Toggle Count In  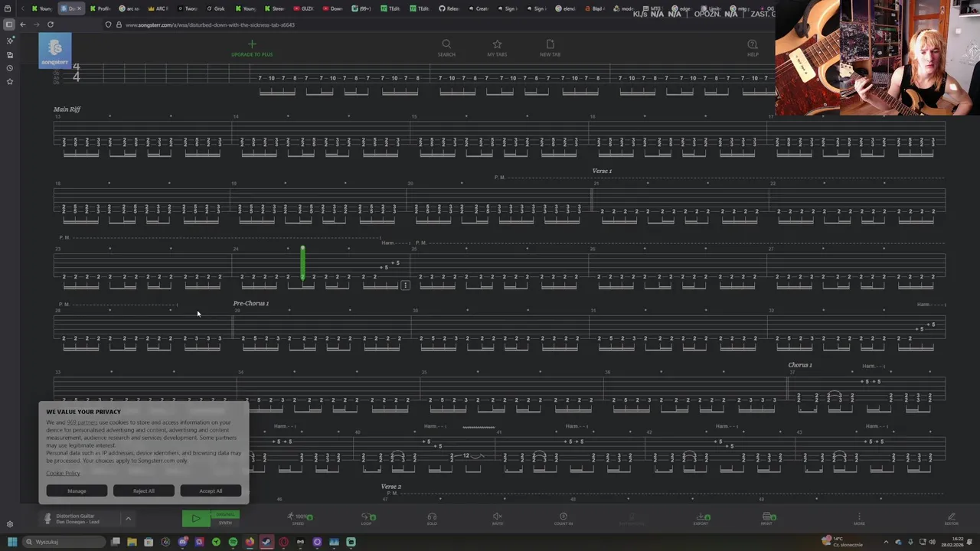pyautogui.click(x=563, y=519)
